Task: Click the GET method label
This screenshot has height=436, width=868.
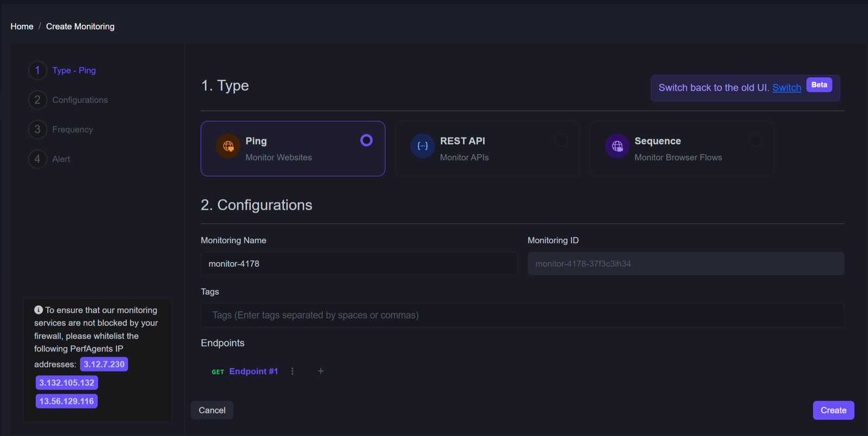Action: click(218, 372)
